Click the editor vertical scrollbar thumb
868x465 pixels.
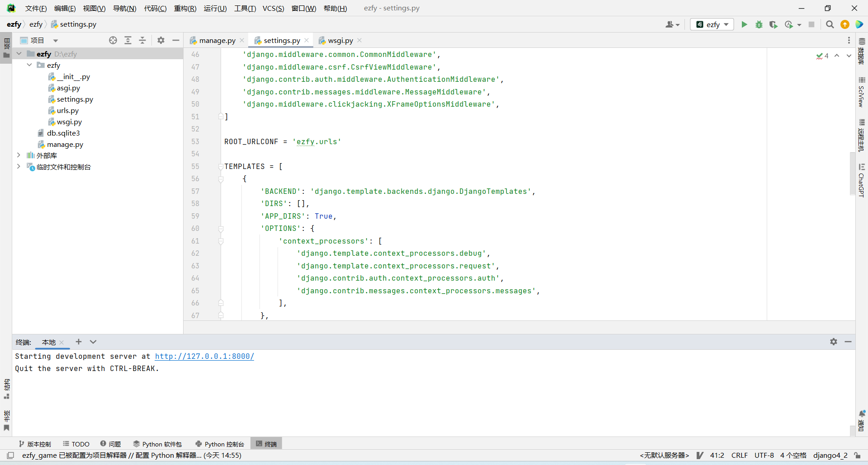pyautogui.click(x=852, y=174)
